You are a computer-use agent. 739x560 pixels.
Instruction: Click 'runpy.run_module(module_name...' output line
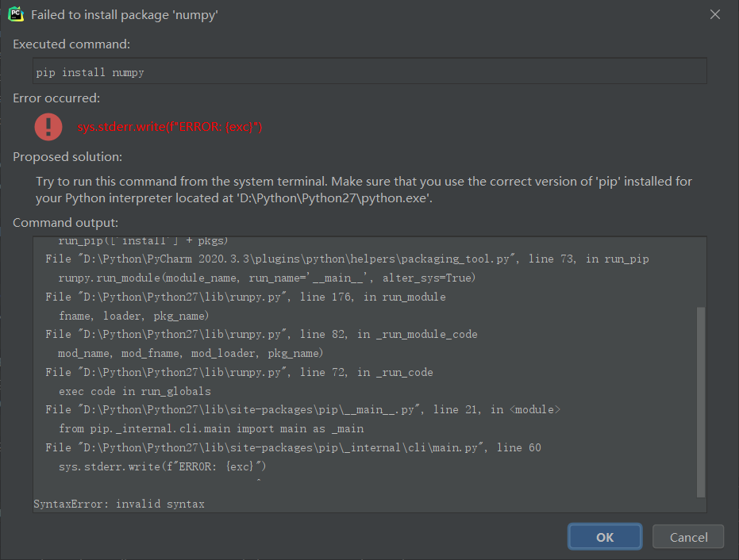point(267,278)
